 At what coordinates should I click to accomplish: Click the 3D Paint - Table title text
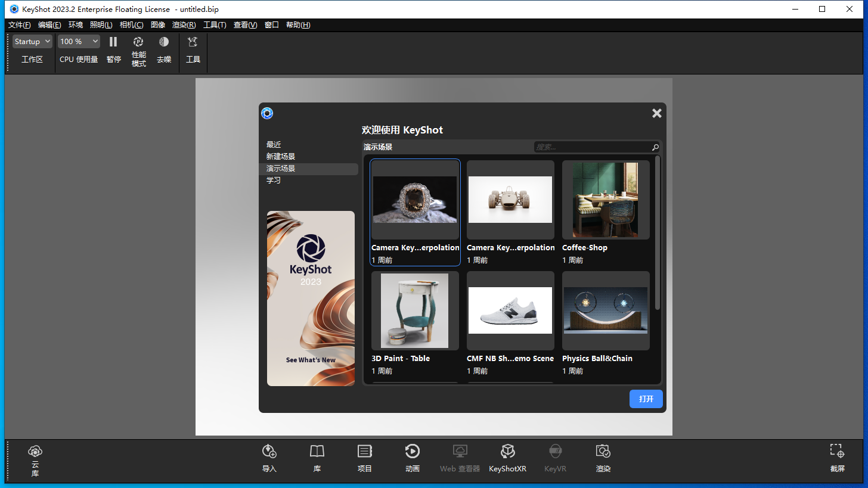401,359
